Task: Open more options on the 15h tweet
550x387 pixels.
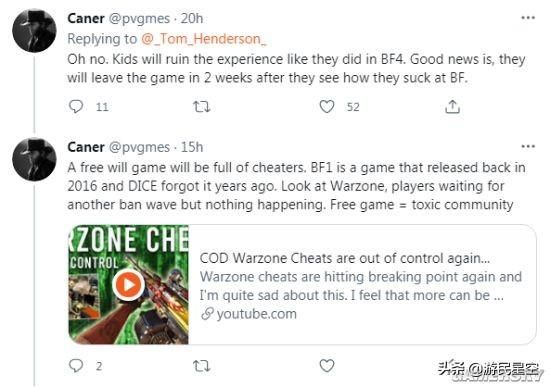Action: pyautogui.click(x=528, y=146)
